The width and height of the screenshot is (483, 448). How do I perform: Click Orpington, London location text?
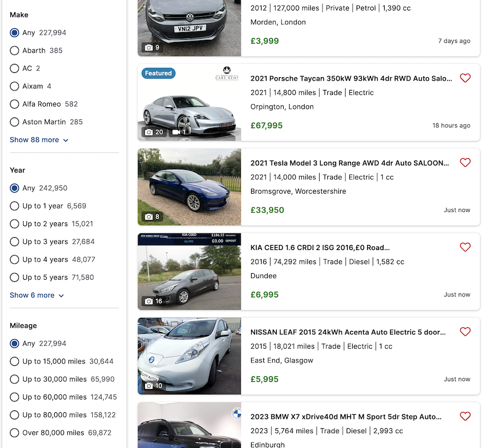click(x=282, y=107)
